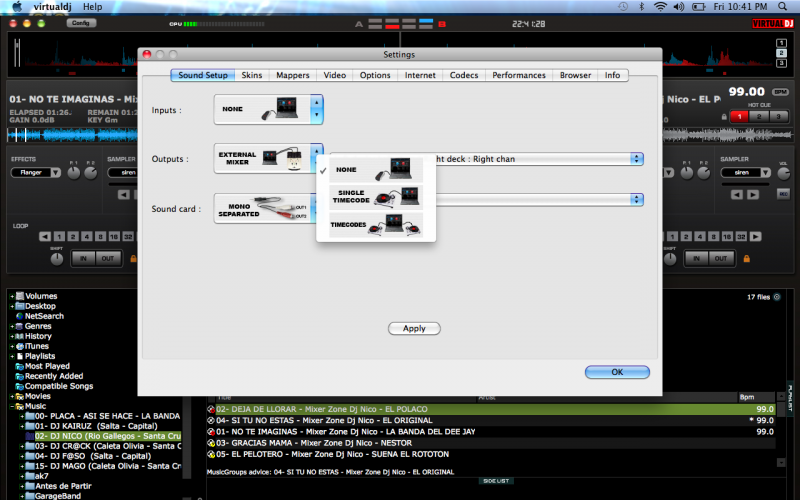Click the OK button

point(617,371)
